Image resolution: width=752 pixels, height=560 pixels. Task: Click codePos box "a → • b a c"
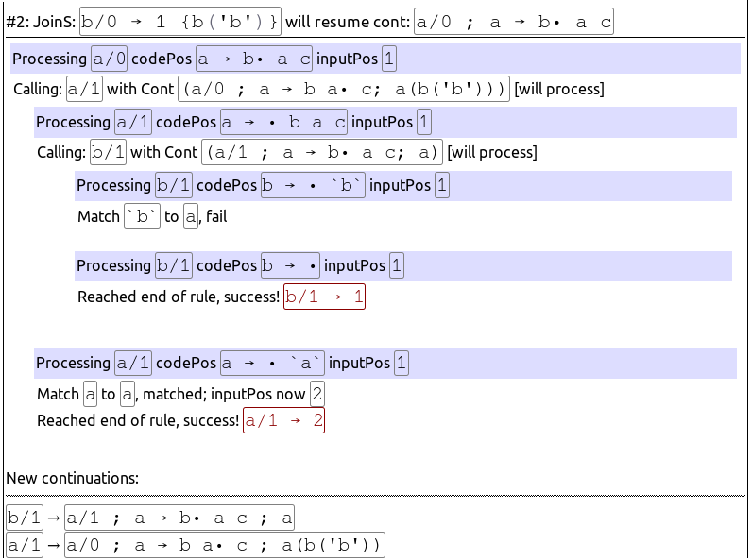[284, 122]
